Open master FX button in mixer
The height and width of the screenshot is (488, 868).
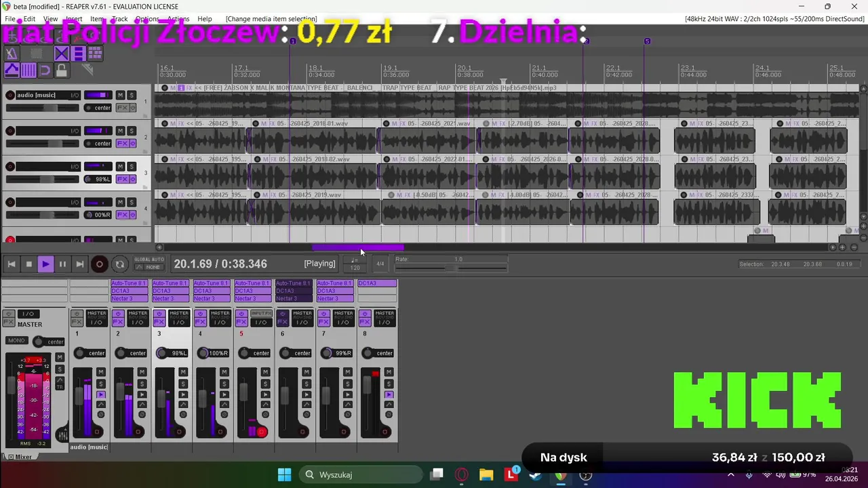coord(9,322)
